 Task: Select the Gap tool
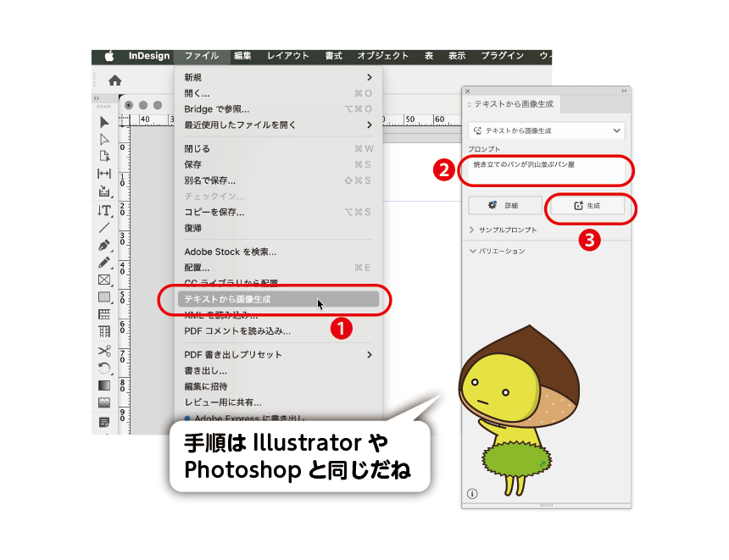coord(104,174)
